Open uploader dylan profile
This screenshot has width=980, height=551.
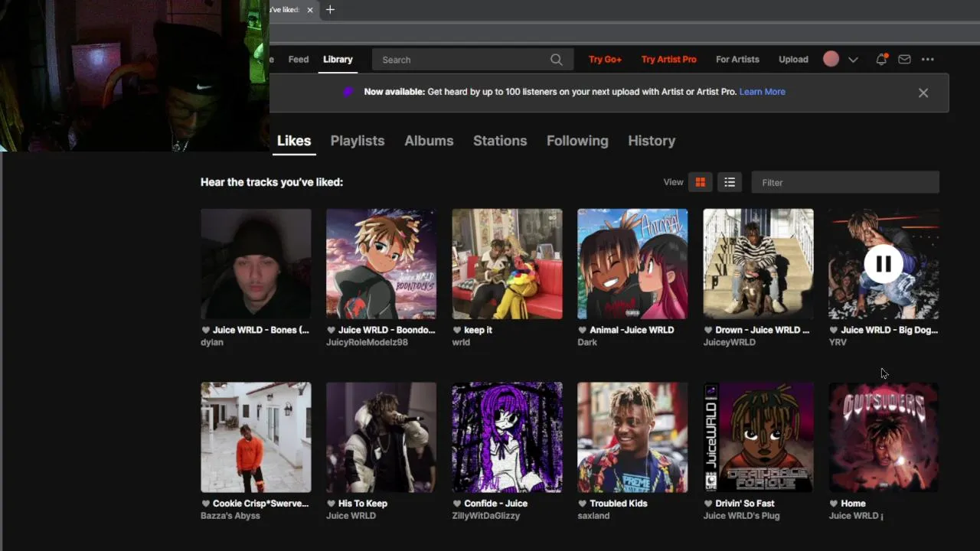pos(212,342)
